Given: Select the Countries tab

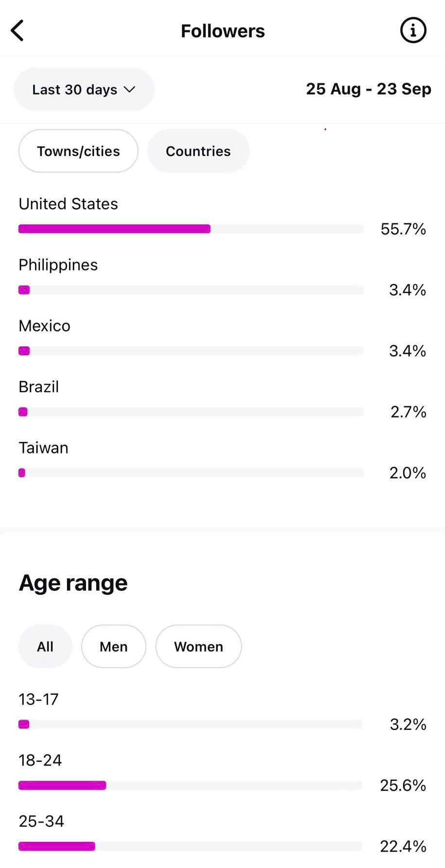Looking at the screenshot, I should click(198, 151).
